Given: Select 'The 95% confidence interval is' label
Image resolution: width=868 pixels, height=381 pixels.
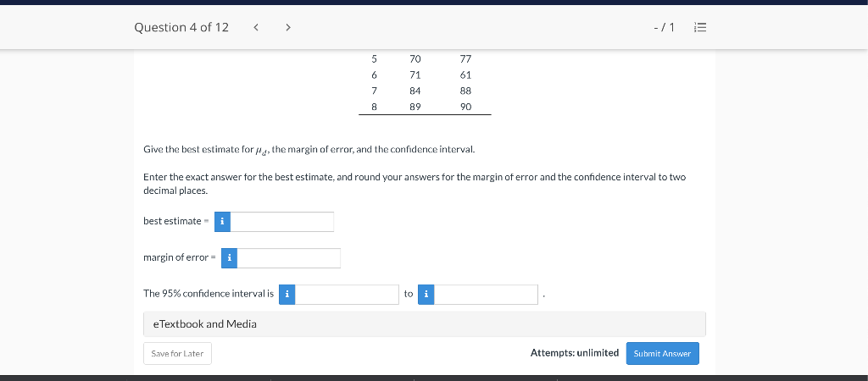Looking at the screenshot, I should click(209, 294).
